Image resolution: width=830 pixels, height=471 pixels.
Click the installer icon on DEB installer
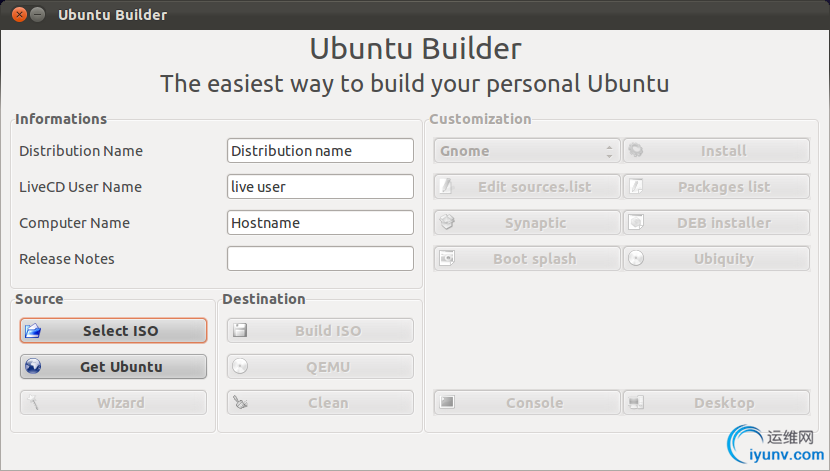tap(636, 222)
